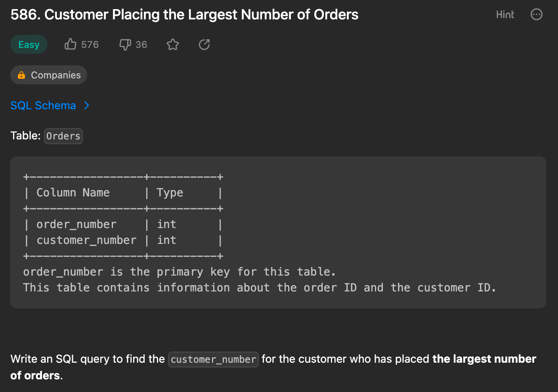
Task: Click the thumbs down dislike icon
Action: [125, 44]
